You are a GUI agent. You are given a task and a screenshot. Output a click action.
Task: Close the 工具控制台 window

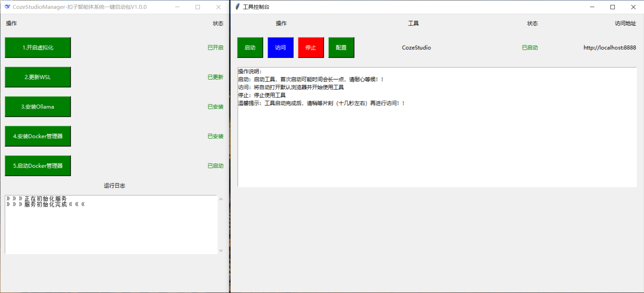633,7
